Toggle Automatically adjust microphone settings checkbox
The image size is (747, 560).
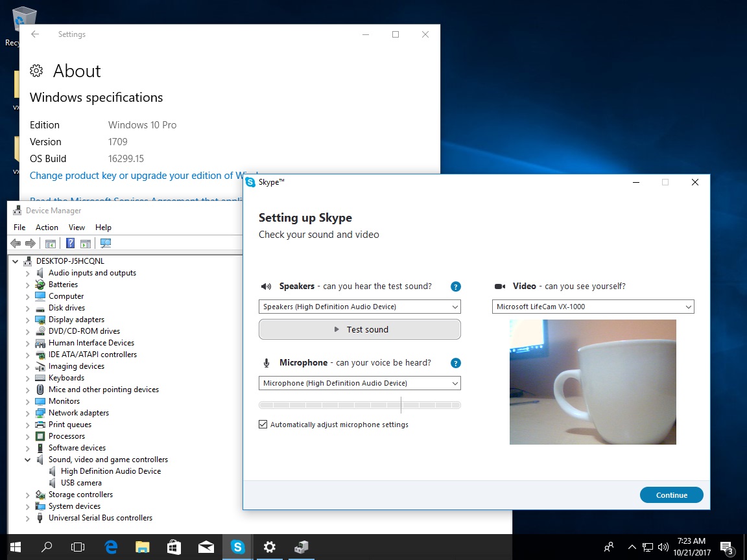click(x=263, y=425)
